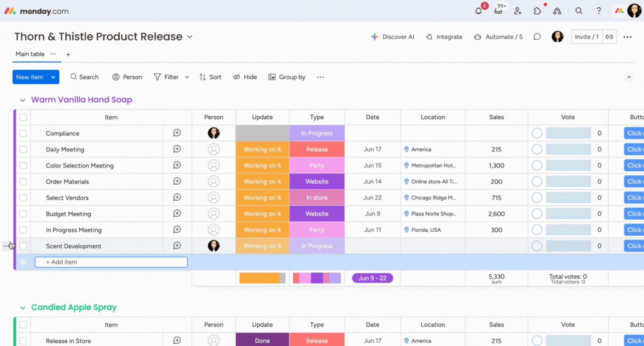Viewport: 644px width, 346px height.
Task: Click vote bar for Daily Meeting
Action: [568, 149]
